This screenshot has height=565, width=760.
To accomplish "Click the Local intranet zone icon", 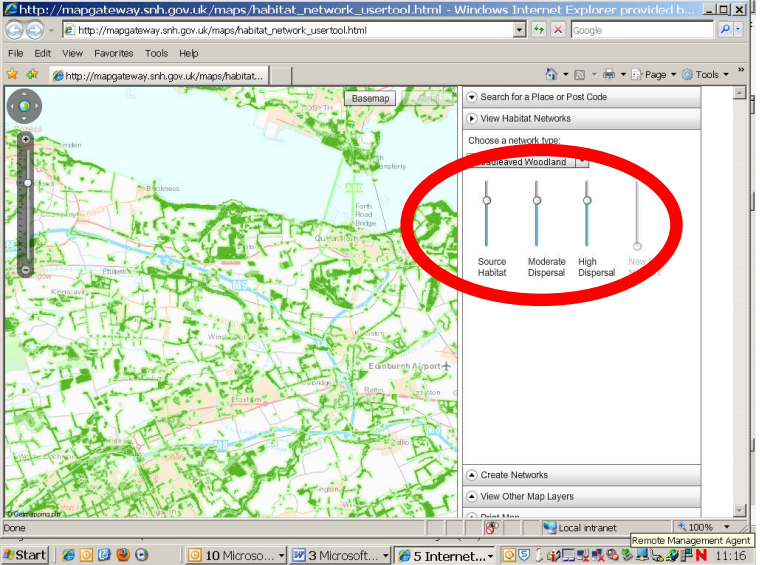I will click(549, 527).
